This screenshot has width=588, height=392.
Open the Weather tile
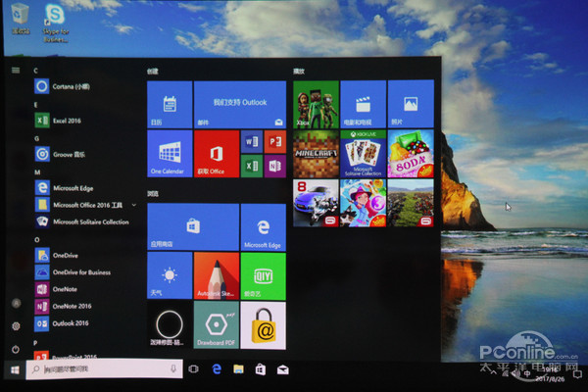(170, 276)
